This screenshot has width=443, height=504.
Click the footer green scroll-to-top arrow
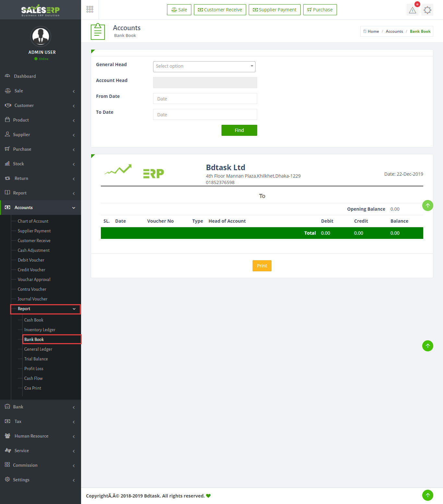(x=427, y=495)
